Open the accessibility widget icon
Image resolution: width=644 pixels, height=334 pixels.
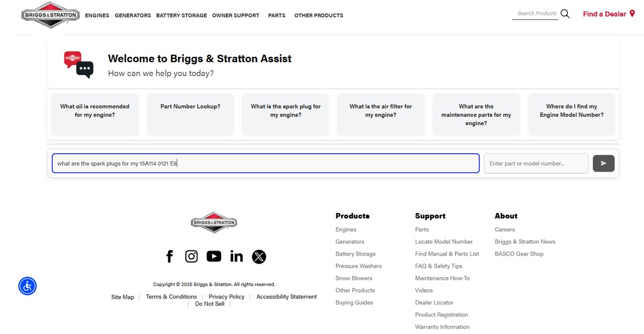click(27, 286)
